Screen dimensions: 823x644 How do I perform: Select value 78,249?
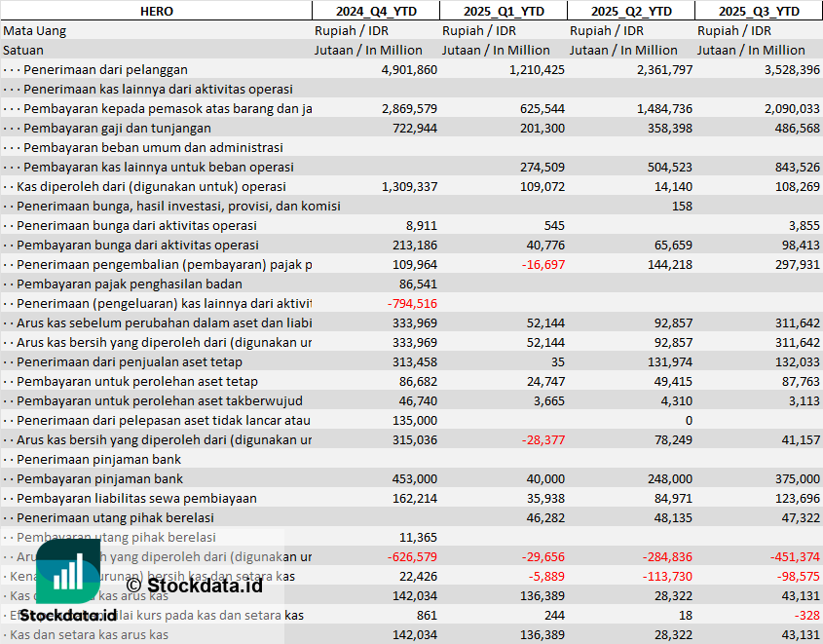click(673, 439)
